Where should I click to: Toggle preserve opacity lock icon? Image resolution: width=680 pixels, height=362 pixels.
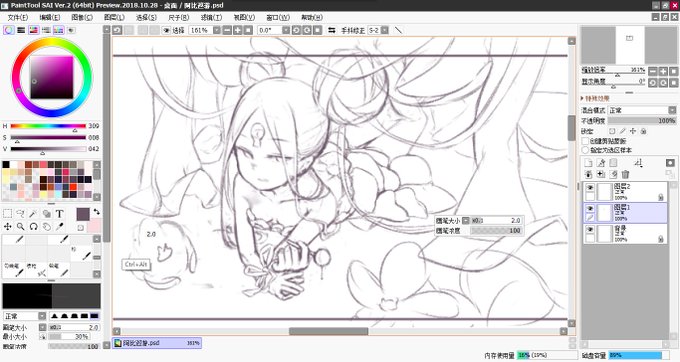point(612,131)
